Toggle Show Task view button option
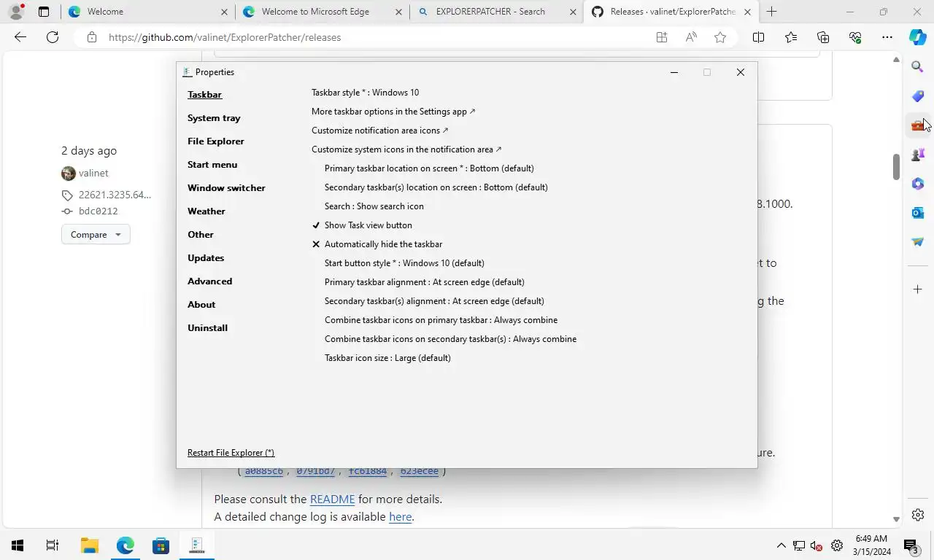 362,225
